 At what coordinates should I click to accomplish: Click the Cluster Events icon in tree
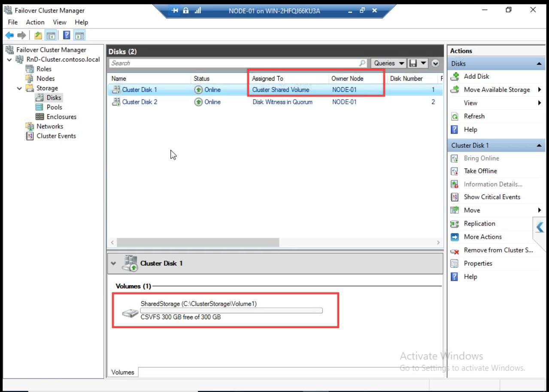pyautogui.click(x=30, y=136)
